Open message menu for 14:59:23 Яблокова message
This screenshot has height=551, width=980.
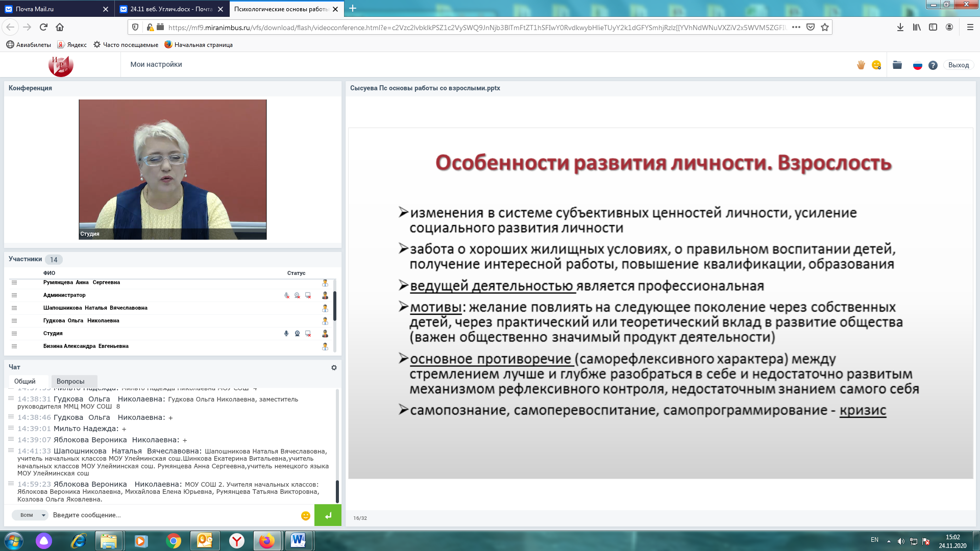11,483
